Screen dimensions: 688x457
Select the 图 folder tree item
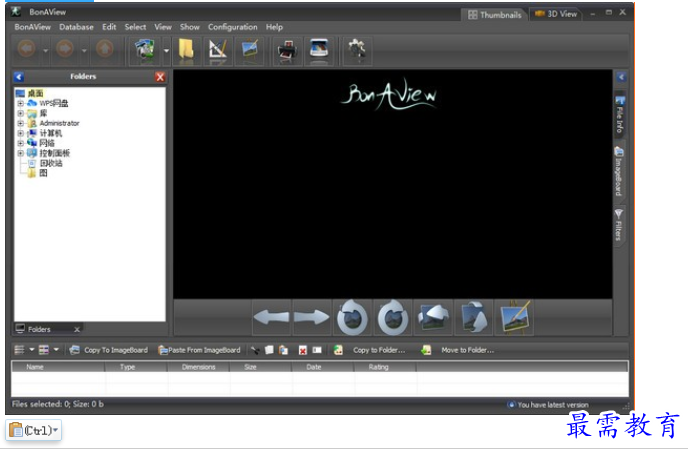tap(43, 173)
